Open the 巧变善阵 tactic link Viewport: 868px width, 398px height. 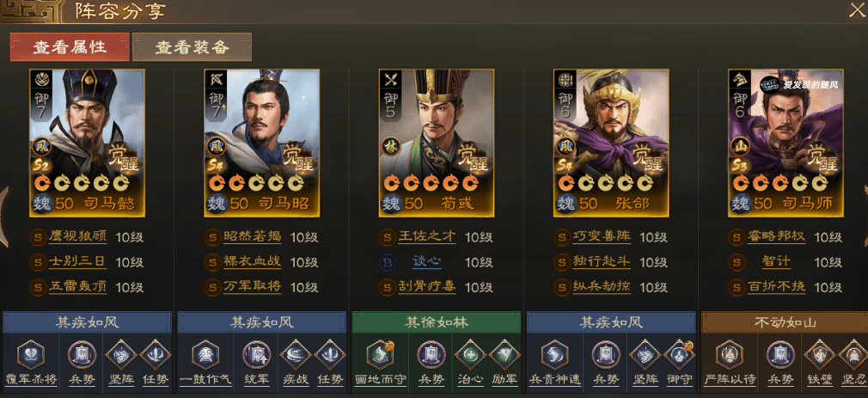pos(602,237)
